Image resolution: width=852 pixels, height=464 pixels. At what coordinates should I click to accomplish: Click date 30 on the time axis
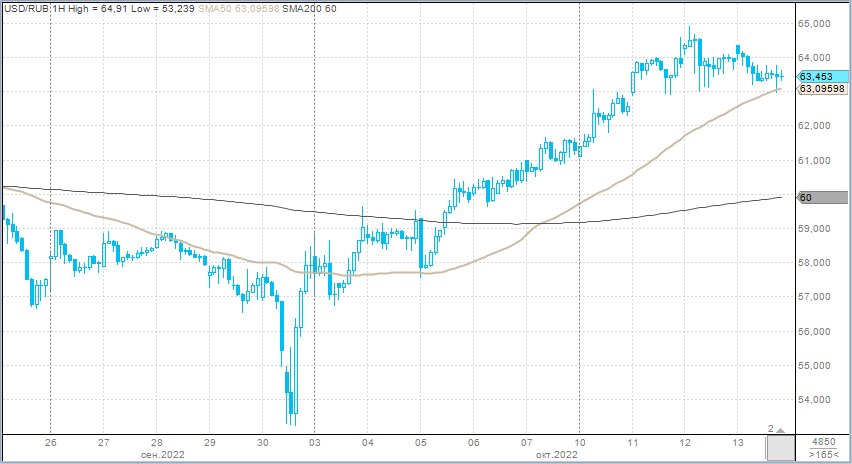262,442
